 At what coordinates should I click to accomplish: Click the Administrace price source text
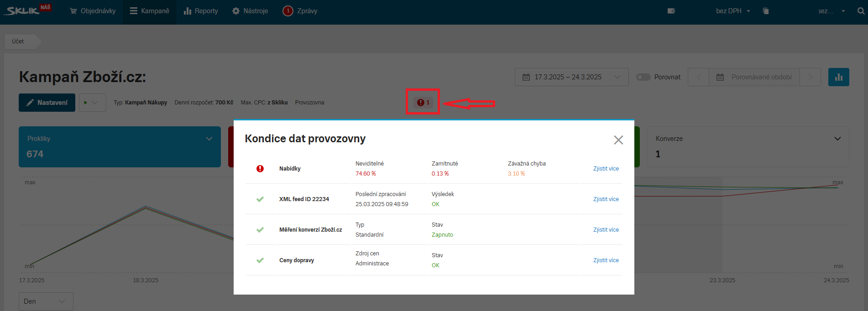click(x=372, y=264)
